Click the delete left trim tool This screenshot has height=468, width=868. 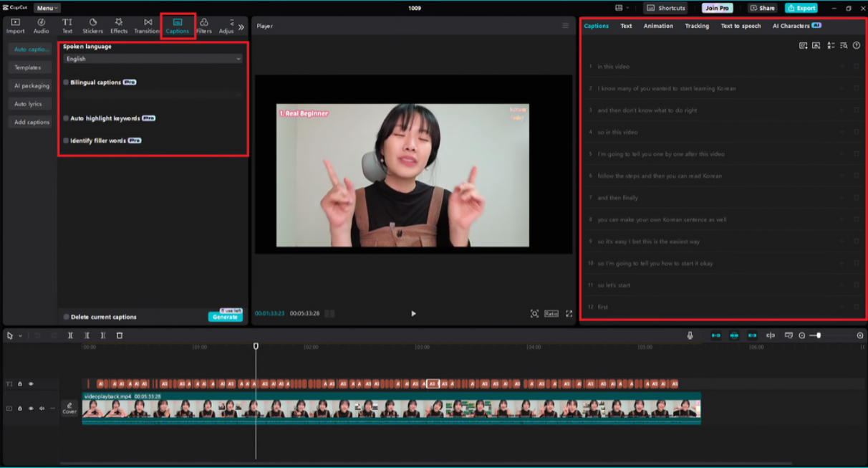[x=87, y=335]
